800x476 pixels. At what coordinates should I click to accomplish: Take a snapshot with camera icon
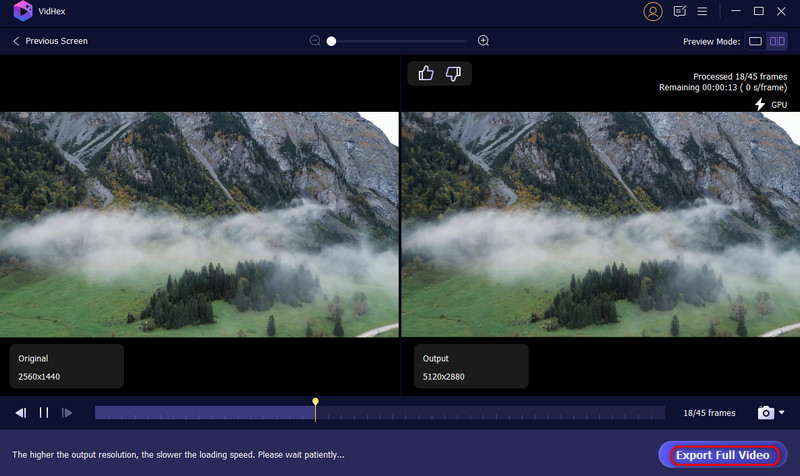tap(765, 412)
